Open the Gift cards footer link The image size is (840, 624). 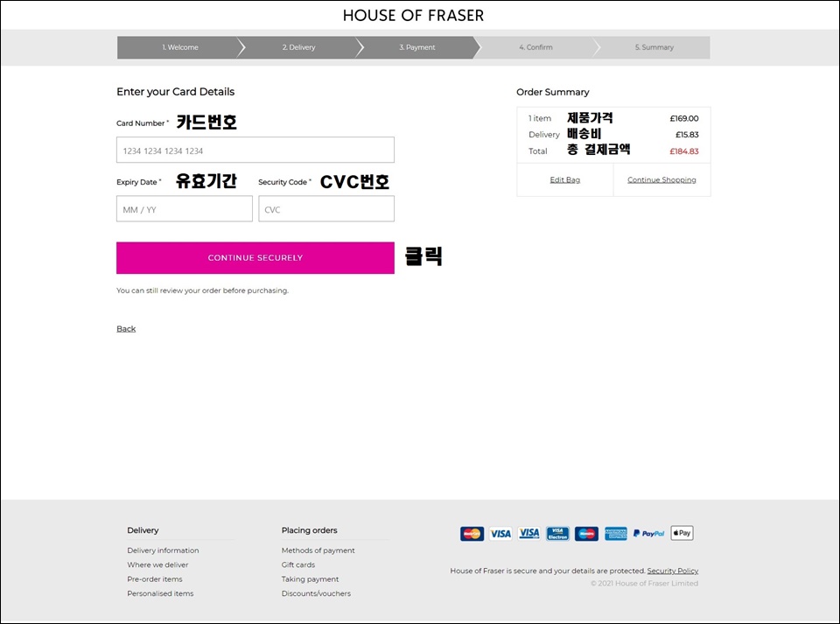coord(298,565)
